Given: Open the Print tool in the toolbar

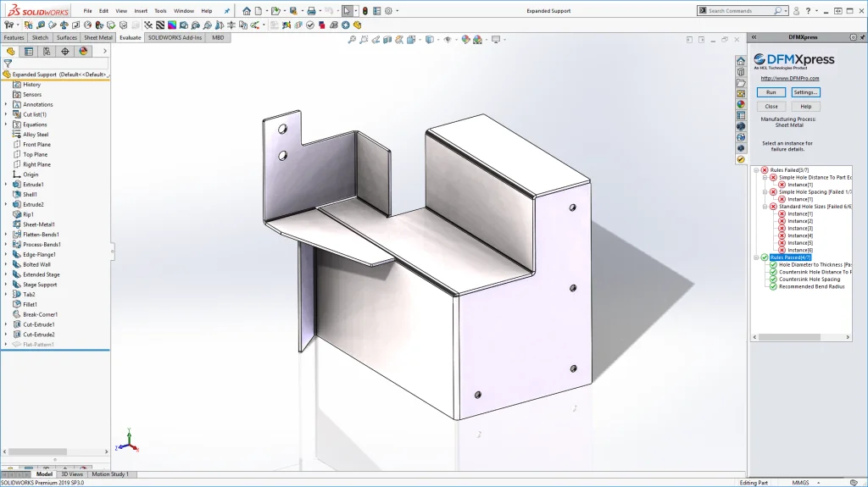Looking at the screenshot, I should (311, 11).
